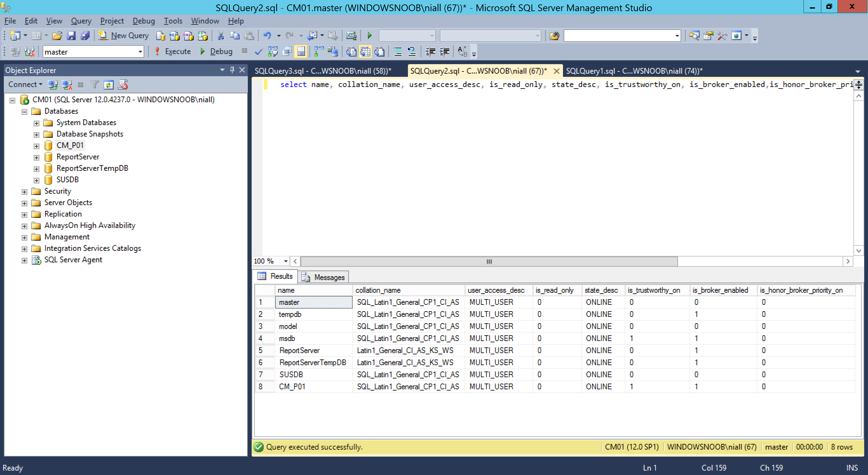The image size is (868, 475).
Task: Open the Query menu
Action: [x=81, y=21]
